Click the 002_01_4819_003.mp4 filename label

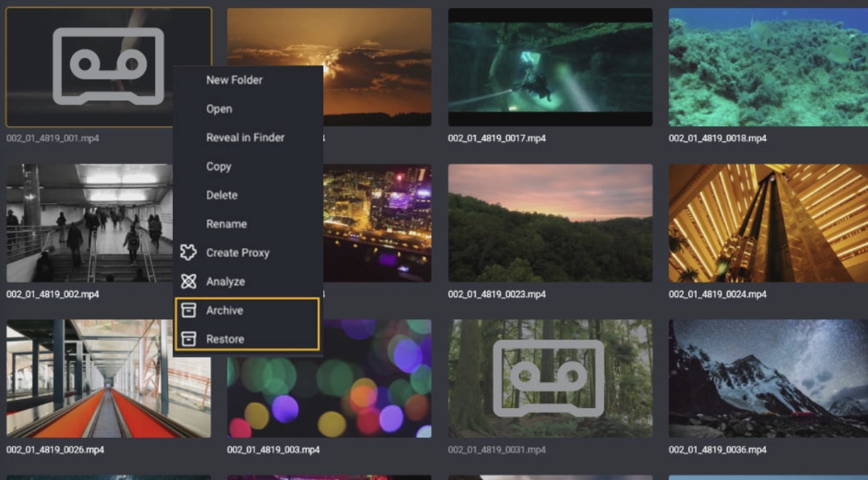coord(273,450)
